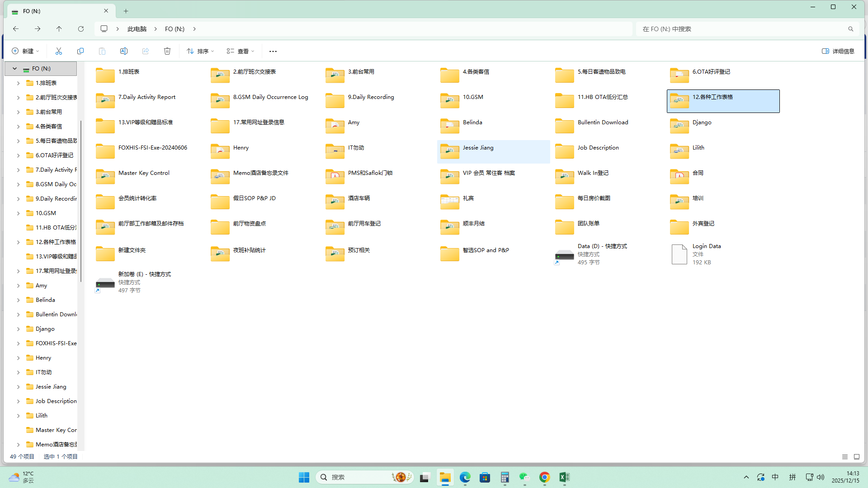This screenshot has width=868, height=488.
Task: Click the Delete trash icon
Action: (167, 51)
